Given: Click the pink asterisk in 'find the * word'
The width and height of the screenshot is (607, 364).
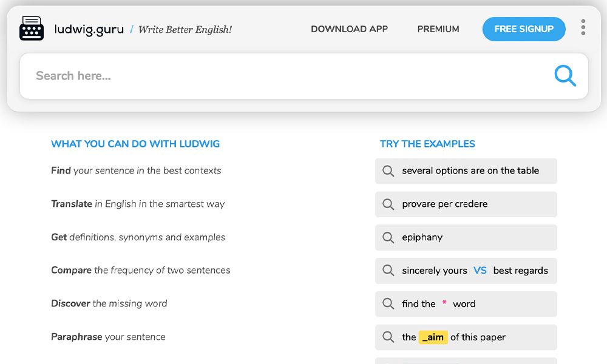Looking at the screenshot, I should tap(444, 303).
